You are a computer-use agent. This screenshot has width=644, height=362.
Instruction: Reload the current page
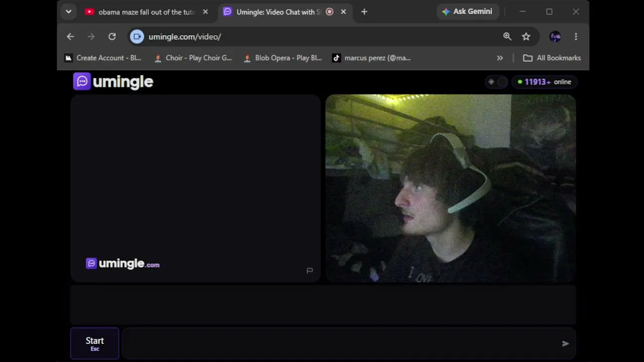point(112,37)
